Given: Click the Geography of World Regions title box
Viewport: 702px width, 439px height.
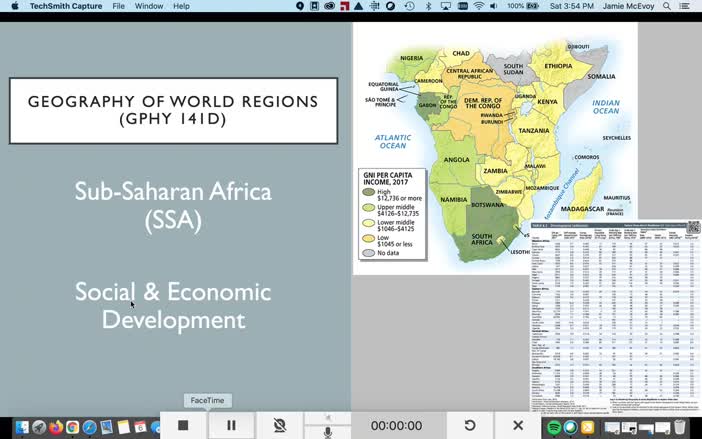Looking at the screenshot, I should tap(173, 111).
